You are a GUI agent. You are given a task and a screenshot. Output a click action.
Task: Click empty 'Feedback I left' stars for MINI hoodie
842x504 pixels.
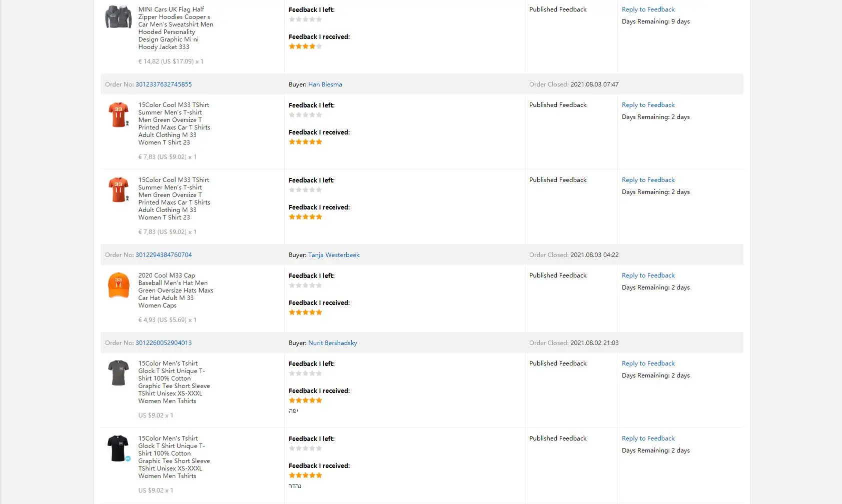point(305,19)
